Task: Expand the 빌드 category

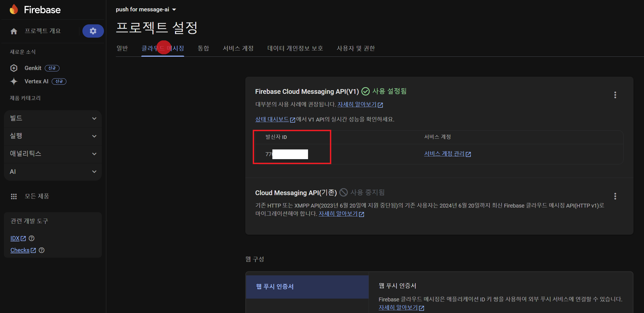Action: [x=53, y=118]
